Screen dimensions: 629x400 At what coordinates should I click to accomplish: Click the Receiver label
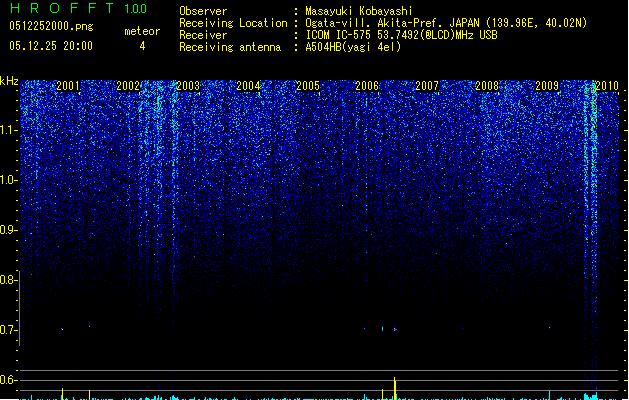pos(203,35)
